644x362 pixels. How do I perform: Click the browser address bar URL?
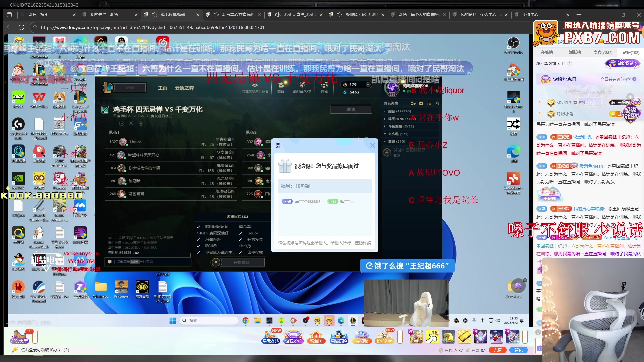(153, 27)
